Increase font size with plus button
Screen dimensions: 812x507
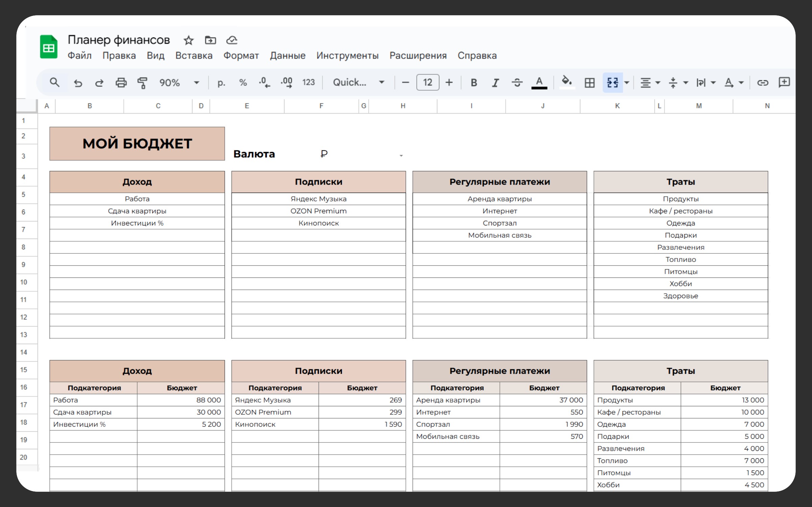click(449, 82)
